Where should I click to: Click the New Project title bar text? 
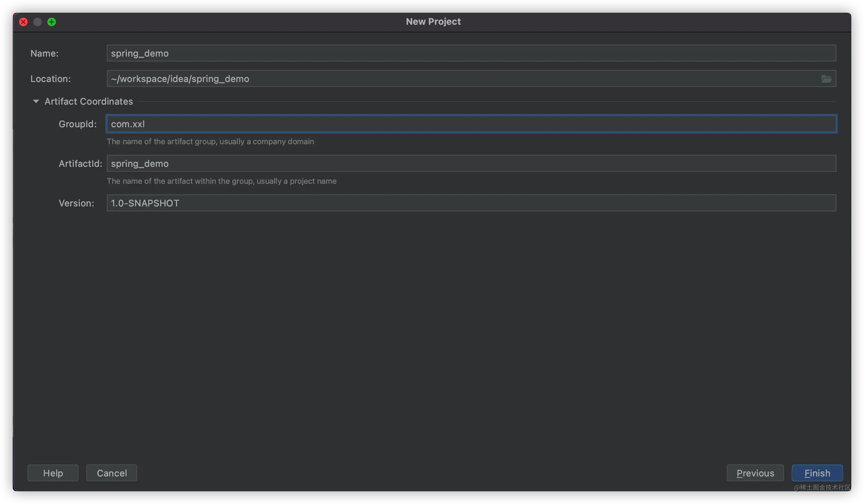(433, 22)
